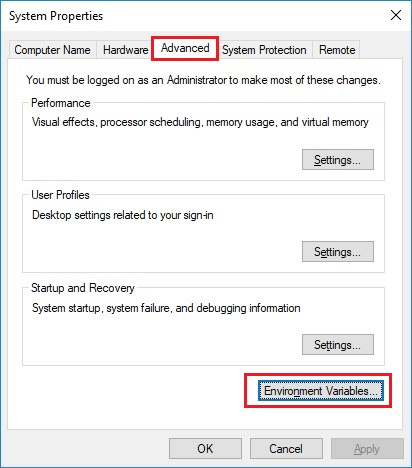Switch to the Remote tab
Screen dimensions: 412x468
337,50
